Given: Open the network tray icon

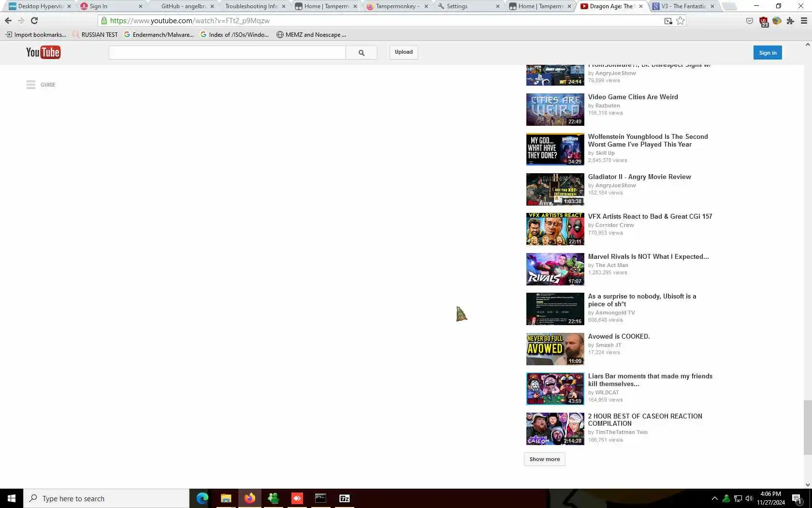Looking at the screenshot, I should 738,498.
